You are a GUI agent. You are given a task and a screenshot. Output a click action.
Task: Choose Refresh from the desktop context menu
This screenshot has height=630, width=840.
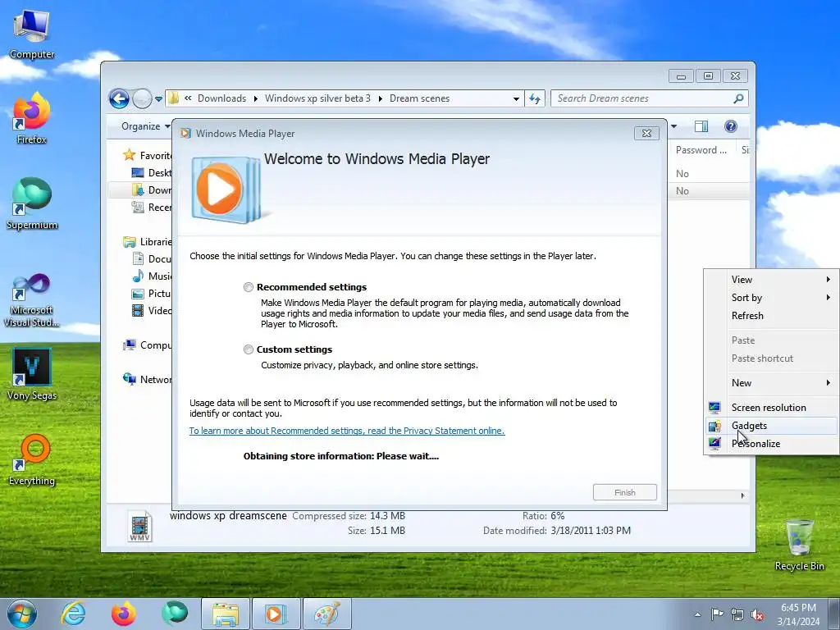coord(771,316)
